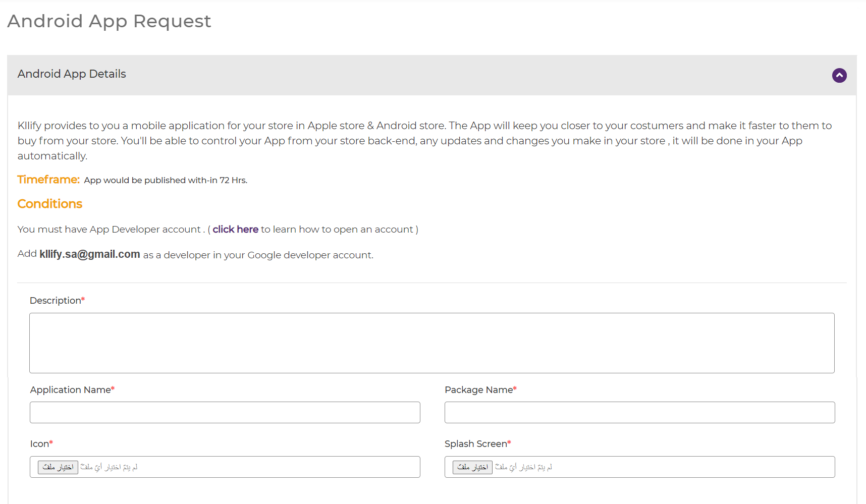This screenshot has height=504, width=866.
Task: Click the Android App Details header title
Action: coord(72,74)
